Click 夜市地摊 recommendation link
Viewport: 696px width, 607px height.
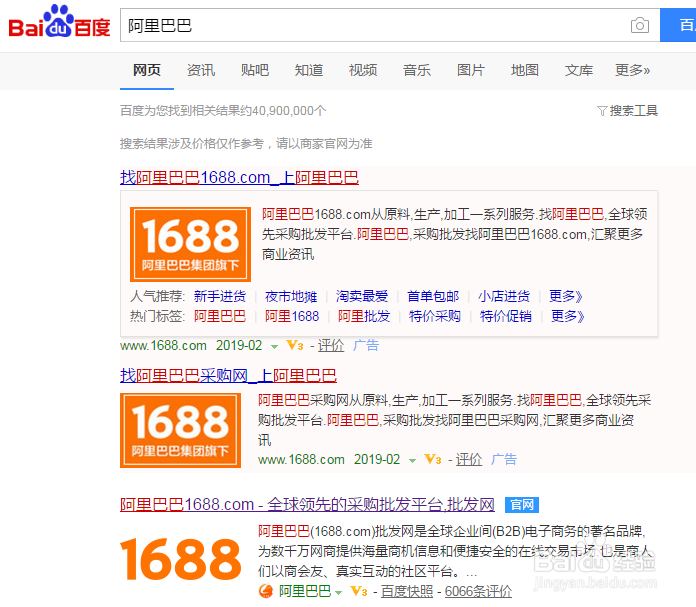point(291,296)
